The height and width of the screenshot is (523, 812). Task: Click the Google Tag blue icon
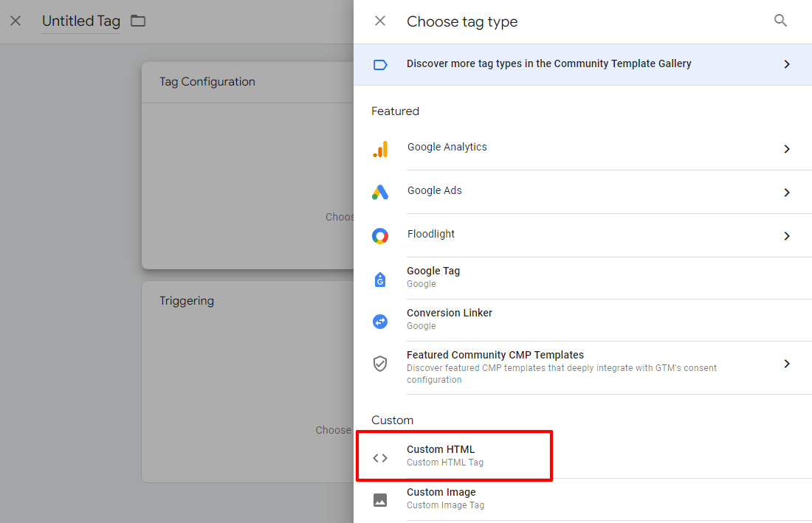(x=380, y=279)
